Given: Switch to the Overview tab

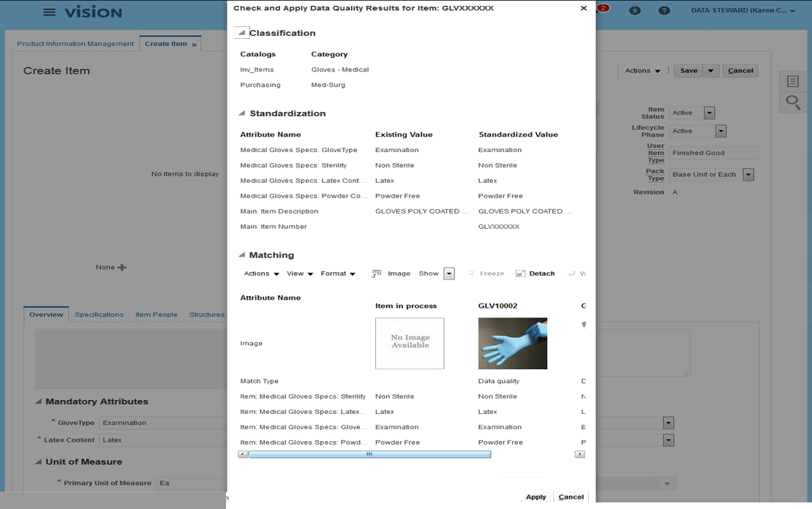Looking at the screenshot, I should coord(46,314).
